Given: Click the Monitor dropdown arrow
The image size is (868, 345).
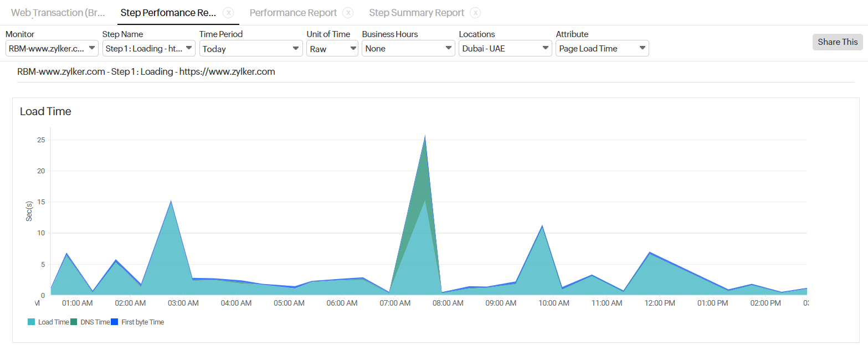Looking at the screenshot, I should (92, 48).
